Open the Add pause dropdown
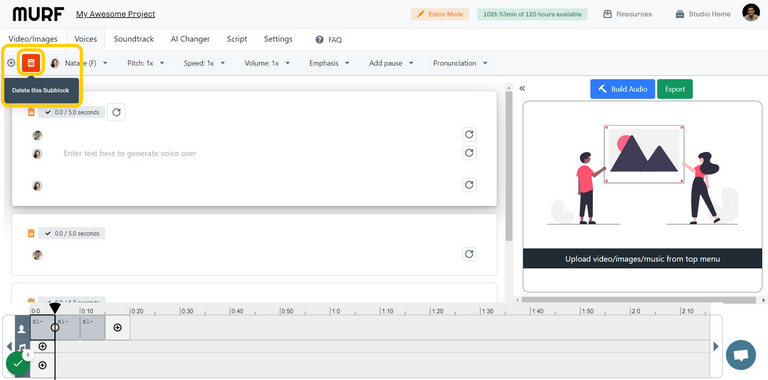The height and width of the screenshot is (380, 768). 391,63
